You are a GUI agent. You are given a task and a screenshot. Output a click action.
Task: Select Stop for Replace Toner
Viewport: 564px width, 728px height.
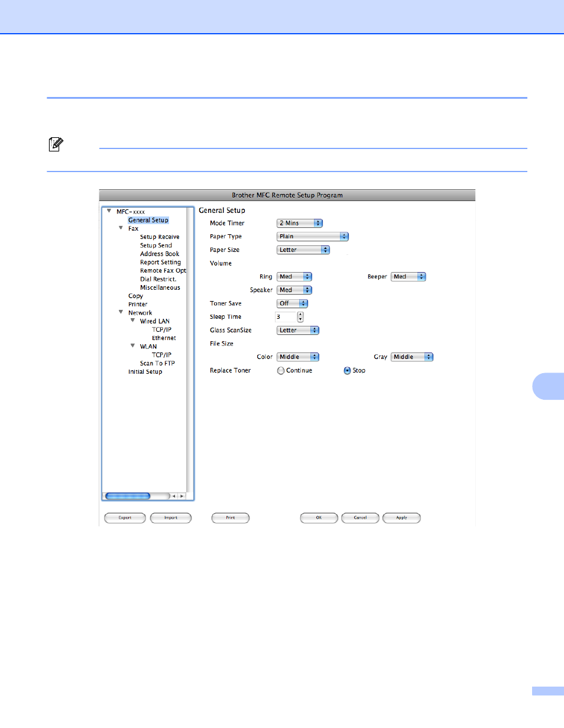(x=355, y=370)
